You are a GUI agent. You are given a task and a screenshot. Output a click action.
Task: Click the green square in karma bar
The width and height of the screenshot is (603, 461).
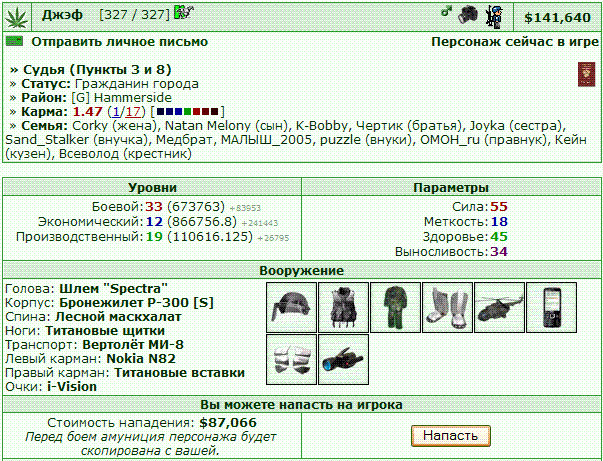188,112
